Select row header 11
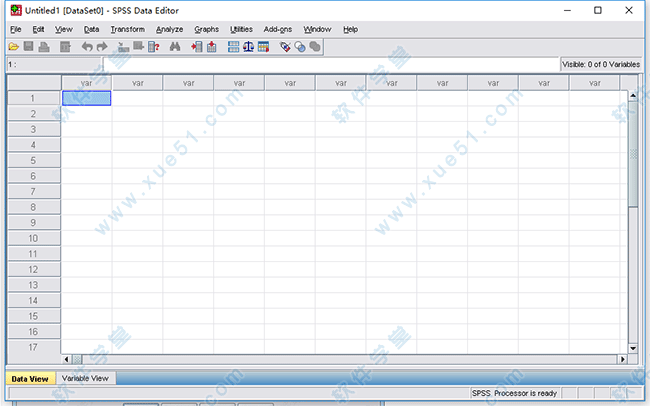650x406 pixels. click(x=34, y=254)
